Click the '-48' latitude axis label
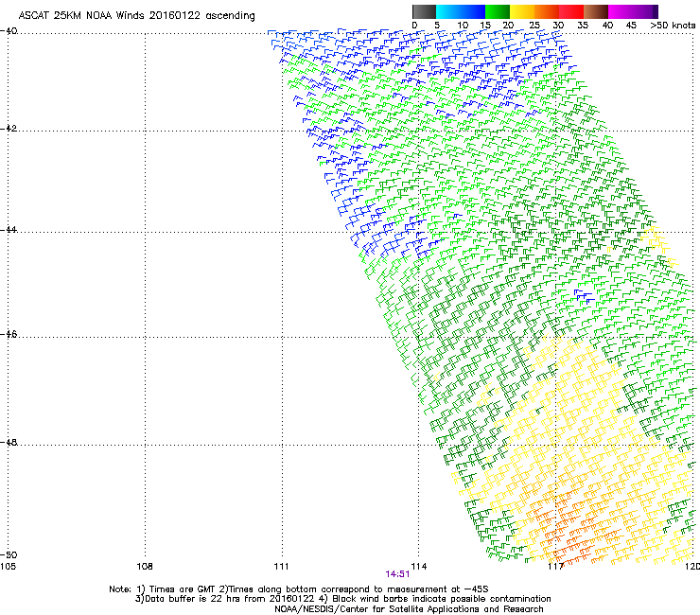Image resolution: width=700 pixels, height=615 pixels. tap(9, 442)
